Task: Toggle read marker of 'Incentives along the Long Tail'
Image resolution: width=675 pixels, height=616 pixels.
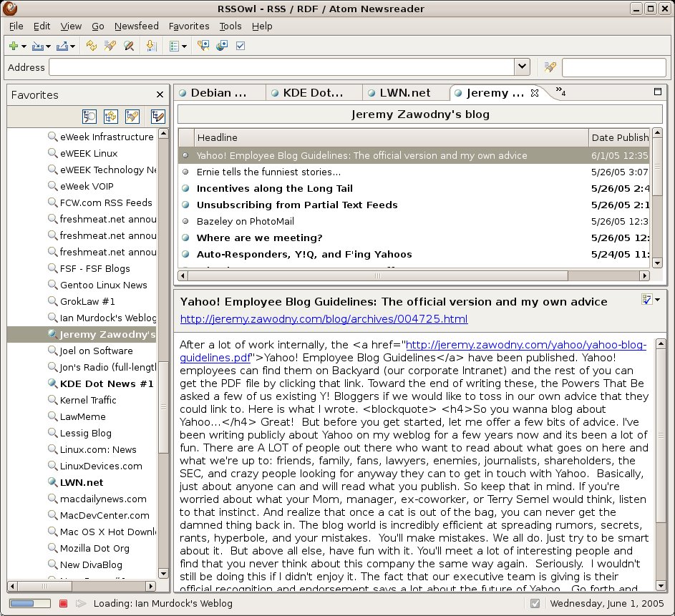Action: pos(185,188)
